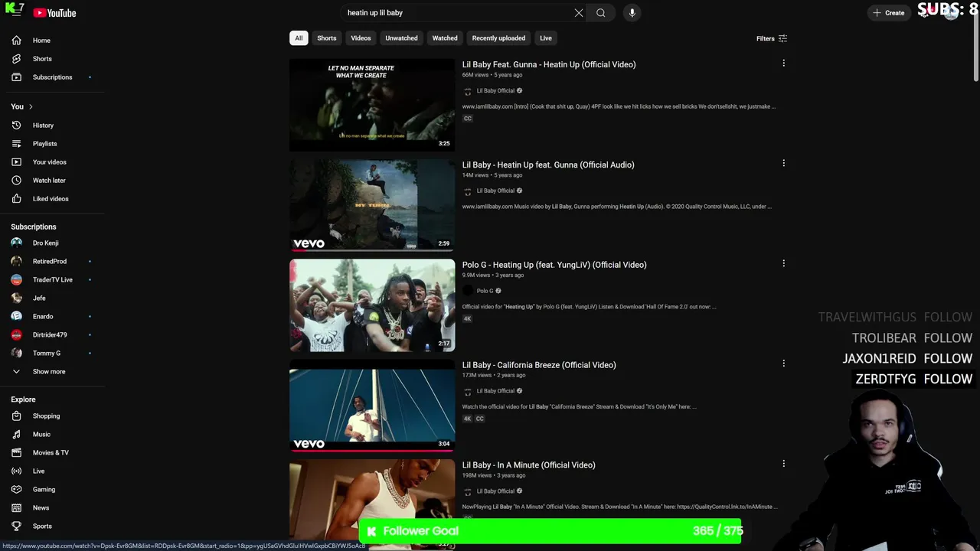Open California Breeze video title
Viewport: 980px width, 551px height.
tap(539, 365)
